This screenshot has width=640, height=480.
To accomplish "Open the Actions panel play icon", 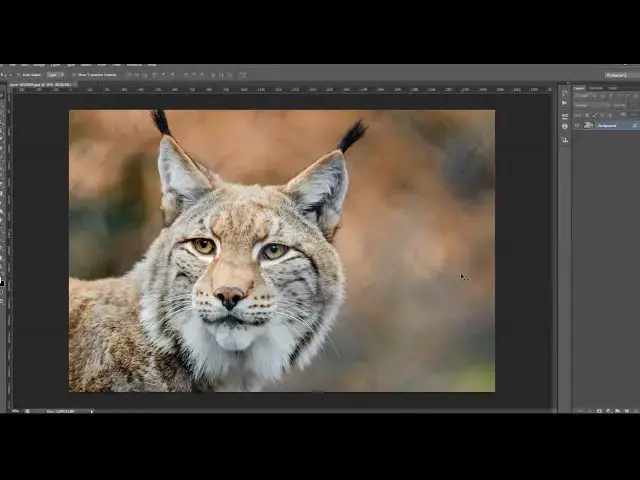I will [564, 102].
